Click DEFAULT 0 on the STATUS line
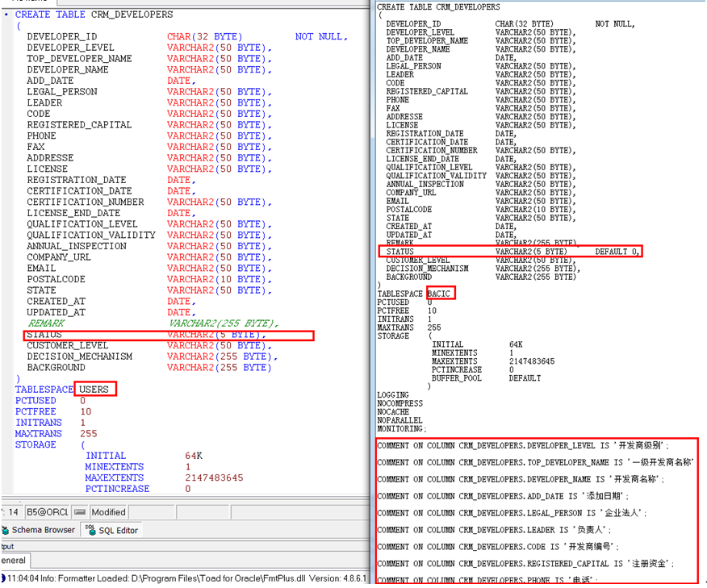This screenshot has width=707, height=588. coord(616,252)
